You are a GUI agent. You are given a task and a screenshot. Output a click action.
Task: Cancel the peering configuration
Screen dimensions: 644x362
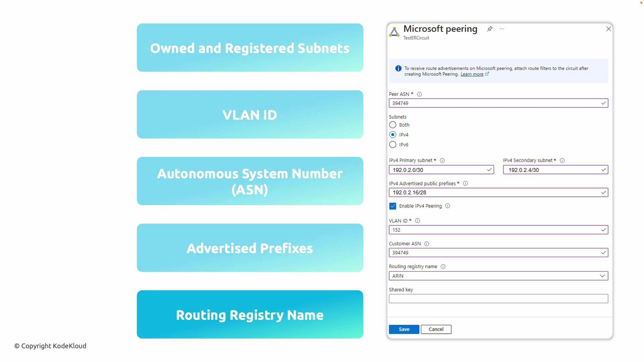click(436, 329)
